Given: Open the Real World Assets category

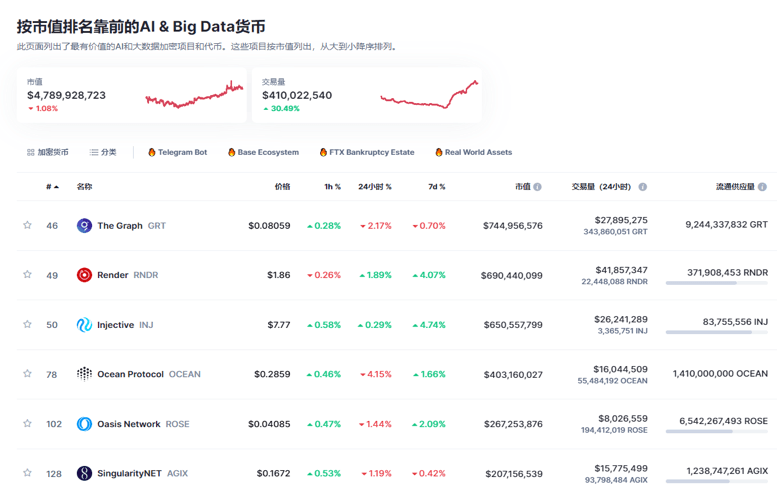Looking at the screenshot, I should [473, 153].
